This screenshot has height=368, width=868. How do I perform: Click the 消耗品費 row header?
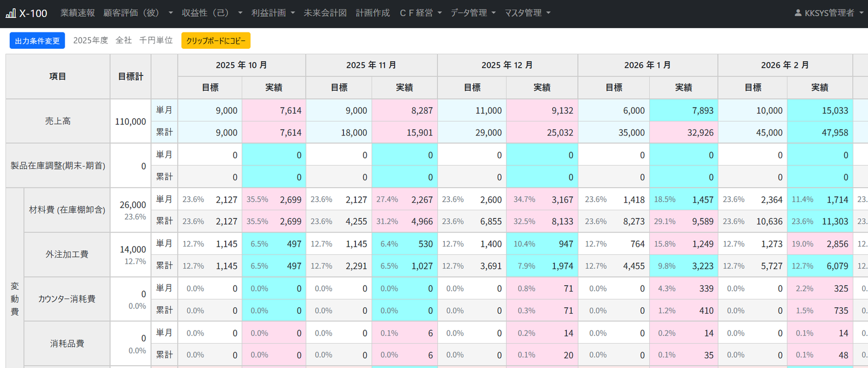coord(67,344)
